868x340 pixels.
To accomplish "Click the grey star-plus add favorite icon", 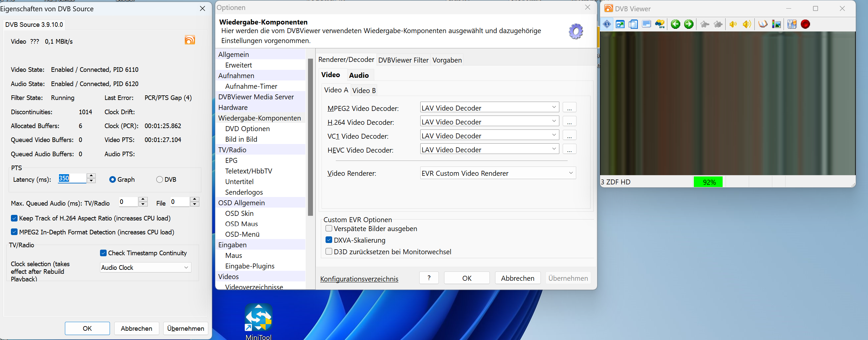I will [718, 24].
